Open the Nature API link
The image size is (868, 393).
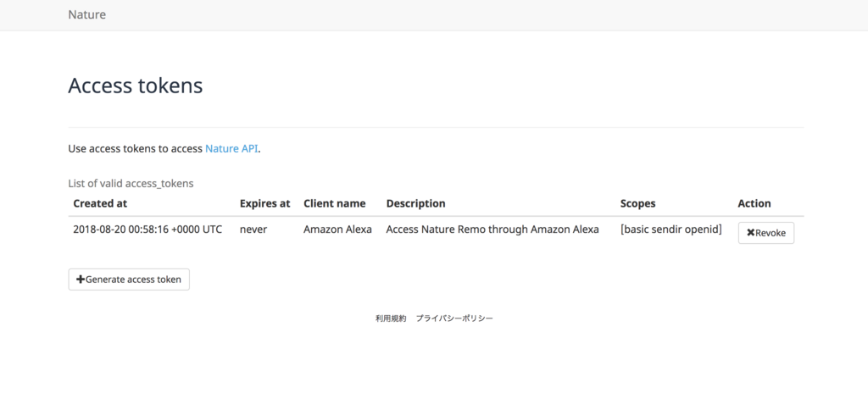pyautogui.click(x=231, y=148)
